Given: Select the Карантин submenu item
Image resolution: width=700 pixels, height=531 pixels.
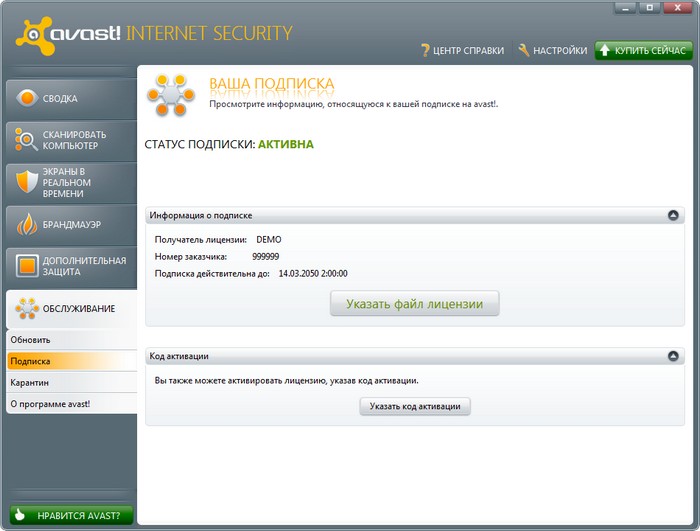Looking at the screenshot, I should tap(71, 383).
